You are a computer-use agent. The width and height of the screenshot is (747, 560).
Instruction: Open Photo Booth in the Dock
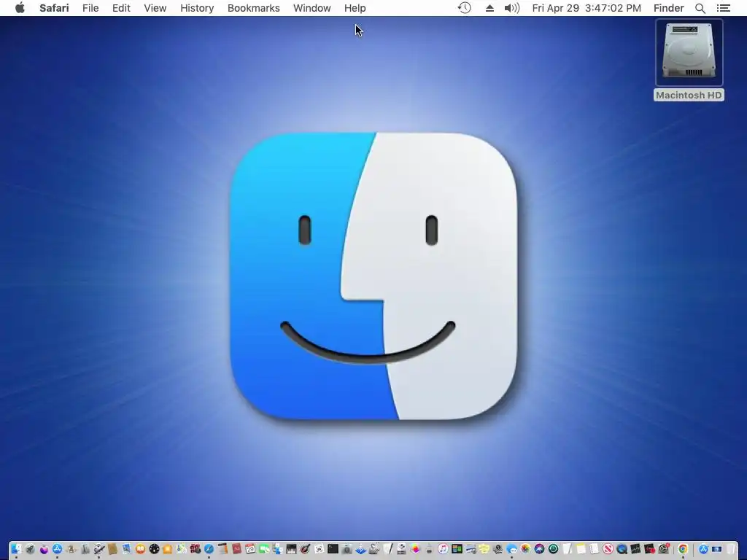(195, 549)
